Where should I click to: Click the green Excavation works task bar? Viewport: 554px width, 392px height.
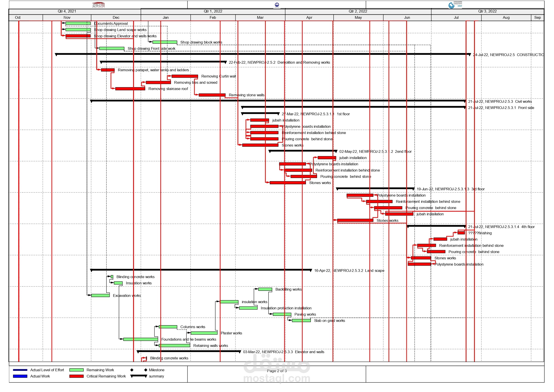pyautogui.click(x=100, y=296)
